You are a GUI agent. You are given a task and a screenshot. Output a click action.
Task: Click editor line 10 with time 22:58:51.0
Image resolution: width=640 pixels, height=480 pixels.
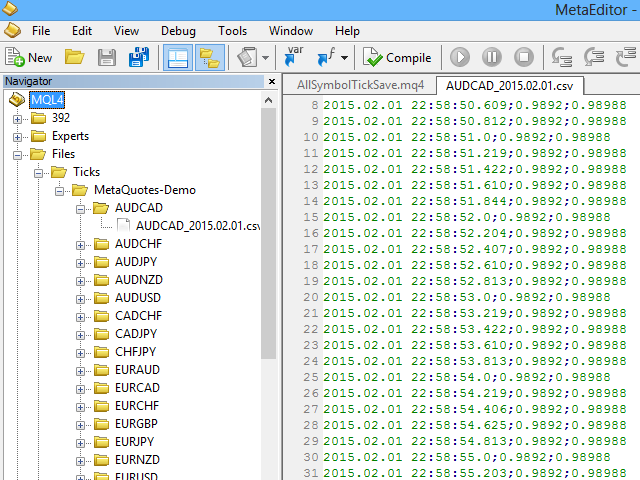click(467, 137)
